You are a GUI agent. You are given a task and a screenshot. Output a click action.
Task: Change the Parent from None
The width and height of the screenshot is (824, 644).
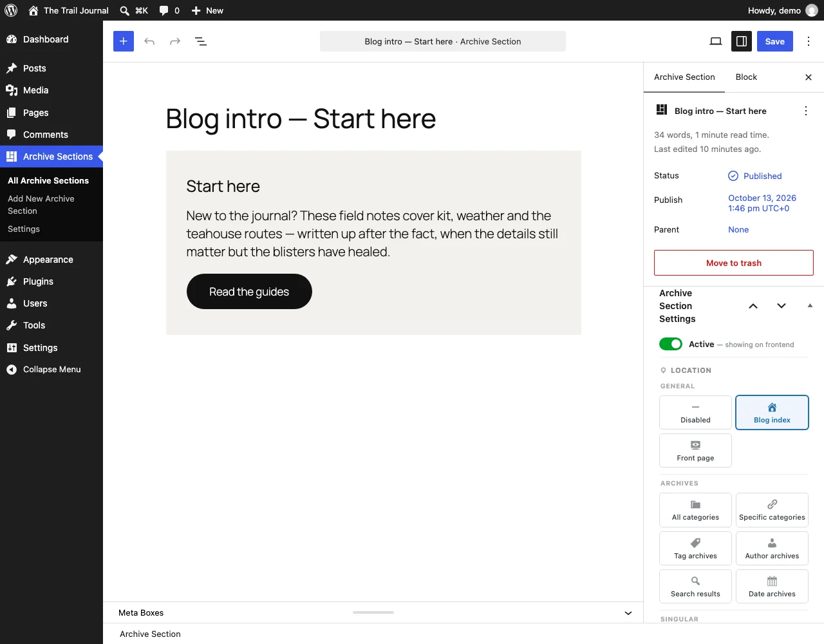click(738, 229)
